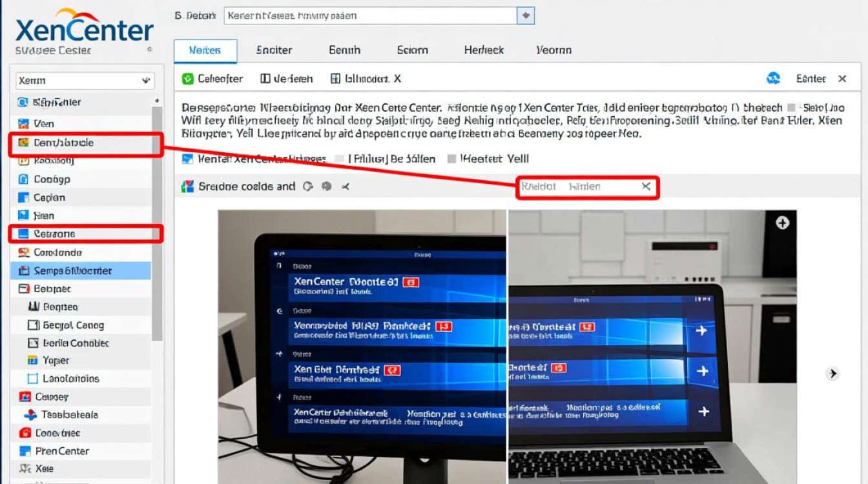Expand the top search combo box arrow

[526, 15]
